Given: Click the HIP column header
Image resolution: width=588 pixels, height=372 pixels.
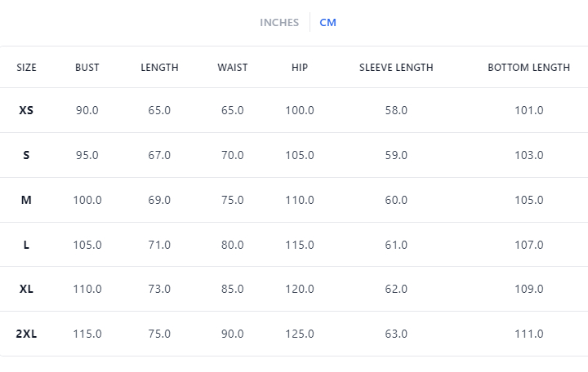Looking at the screenshot, I should [x=300, y=68].
